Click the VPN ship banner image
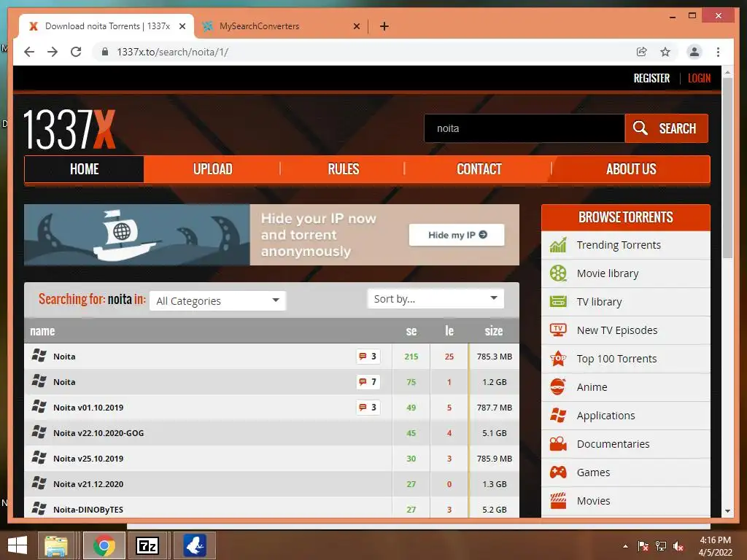The image size is (747, 560). pos(136,235)
